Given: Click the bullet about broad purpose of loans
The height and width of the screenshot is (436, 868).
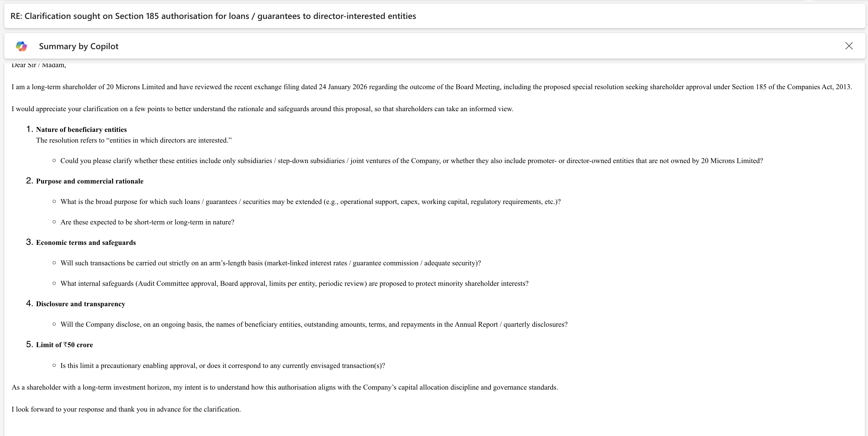Looking at the screenshot, I should (x=310, y=202).
